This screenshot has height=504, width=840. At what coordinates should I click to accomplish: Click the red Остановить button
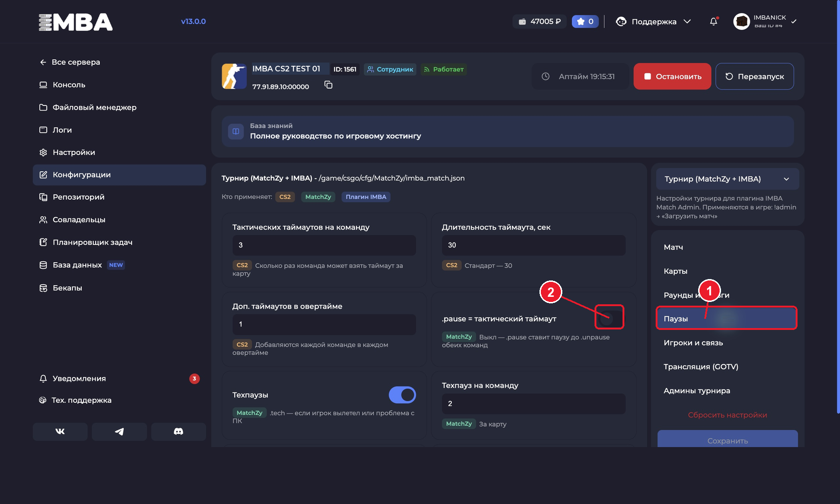coord(672,76)
